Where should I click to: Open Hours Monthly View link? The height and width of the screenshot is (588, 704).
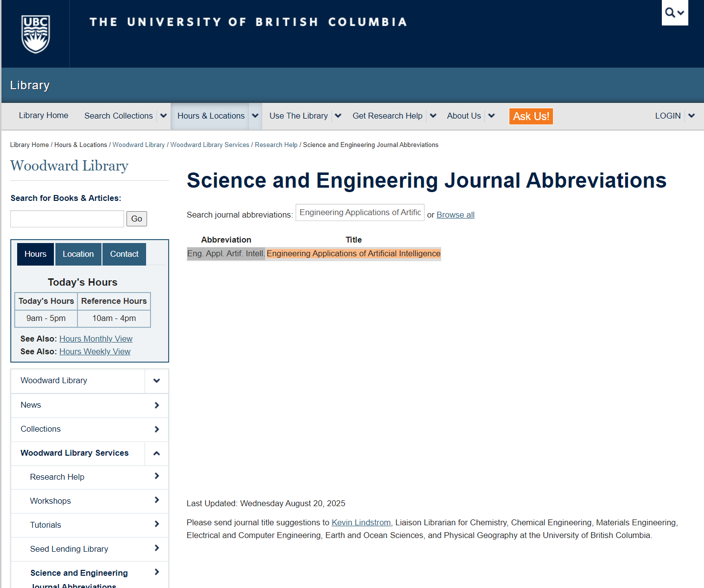(x=96, y=339)
